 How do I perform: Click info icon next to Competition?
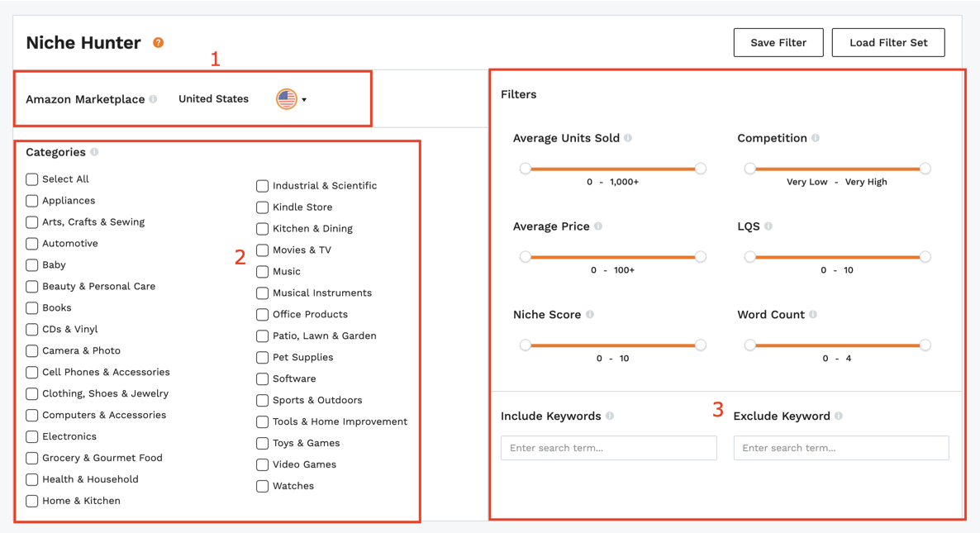click(x=816, y=137)
